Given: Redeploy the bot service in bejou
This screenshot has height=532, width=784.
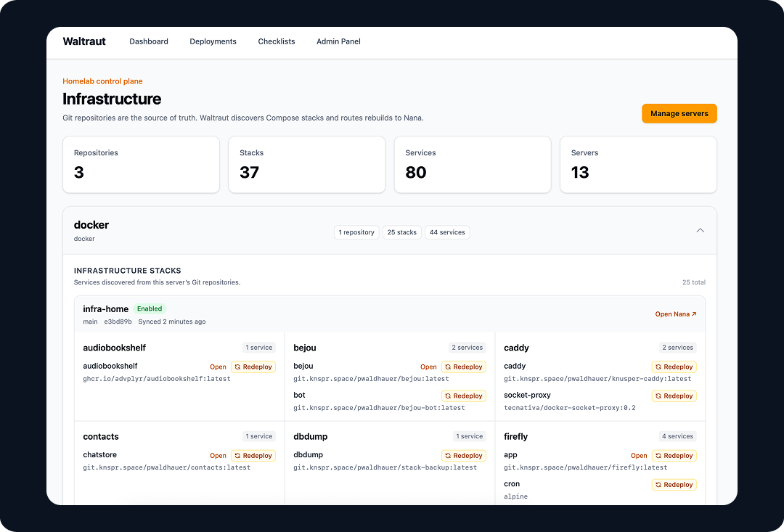Looking at the screenshot, I should 463,396.
